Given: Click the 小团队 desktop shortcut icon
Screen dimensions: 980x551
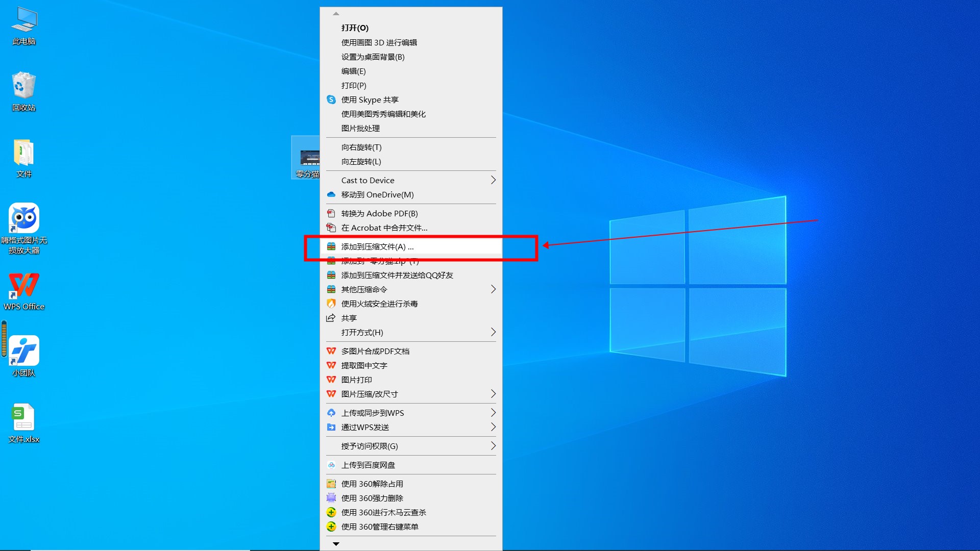Looking at the screenshot, I should [23, 352].
